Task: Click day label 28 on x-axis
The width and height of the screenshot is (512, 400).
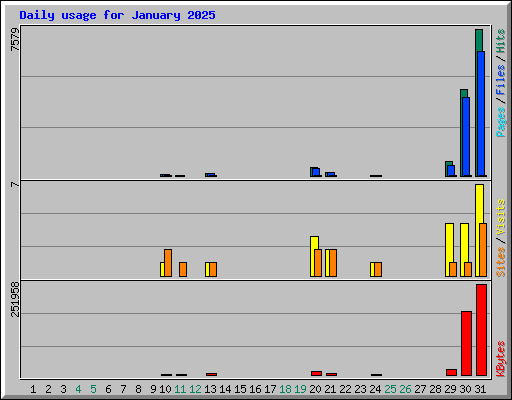Action: point(435,389)
